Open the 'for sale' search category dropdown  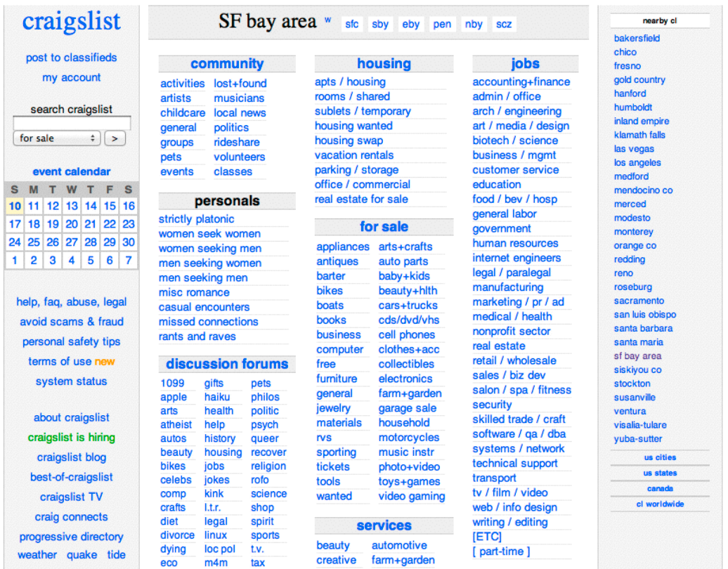pos(57,138)
